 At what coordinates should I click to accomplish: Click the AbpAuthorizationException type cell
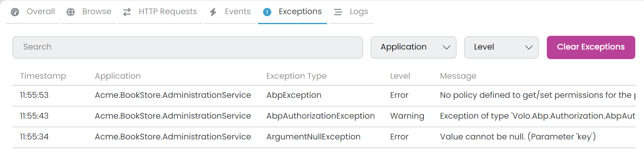321,116
